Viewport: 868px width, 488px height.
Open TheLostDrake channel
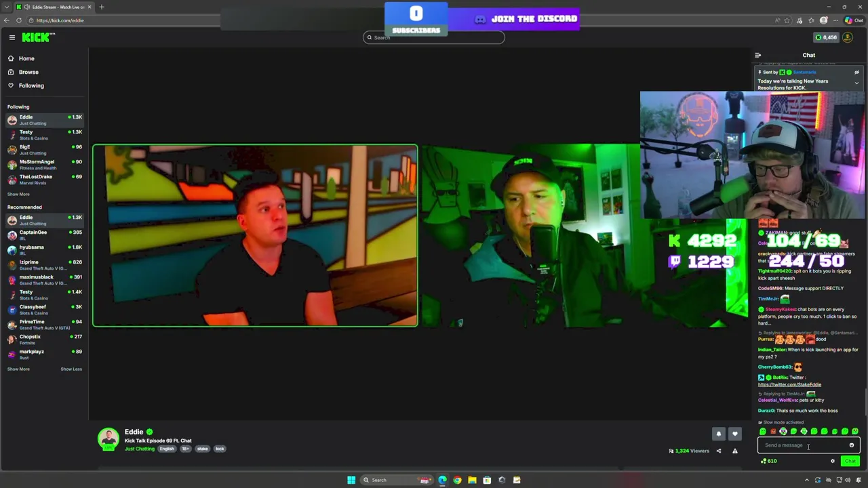(x=44, y=180)
